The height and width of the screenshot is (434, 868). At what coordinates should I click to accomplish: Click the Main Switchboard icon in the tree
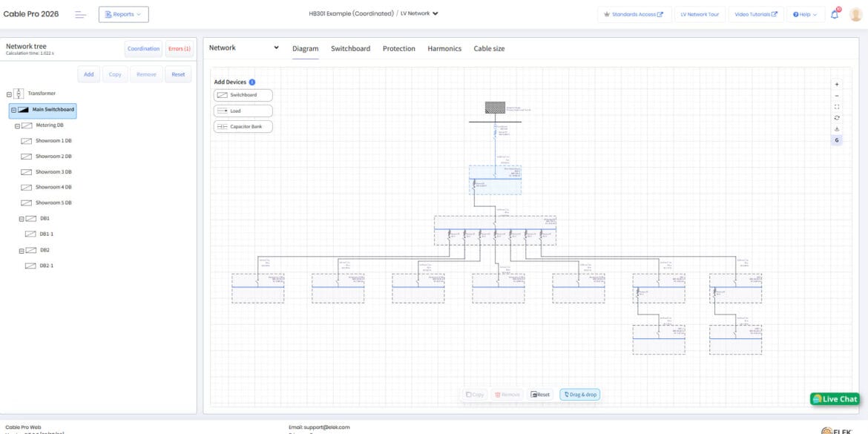23,110
